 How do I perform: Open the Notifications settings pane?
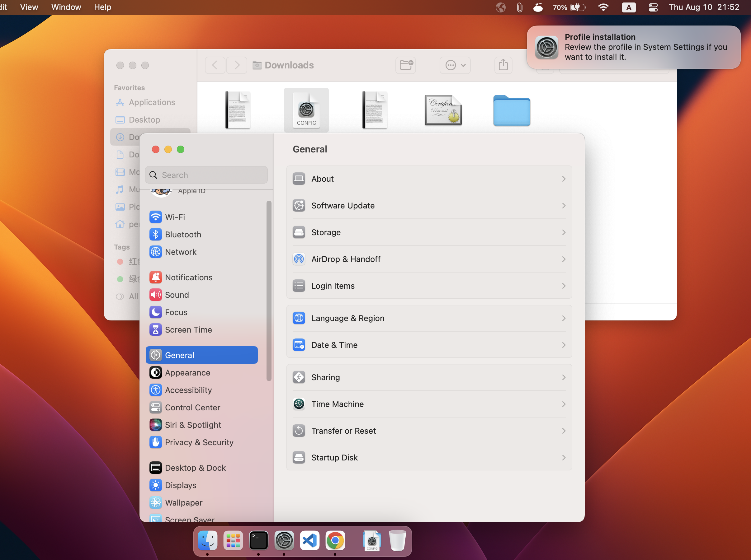(188, 277)
